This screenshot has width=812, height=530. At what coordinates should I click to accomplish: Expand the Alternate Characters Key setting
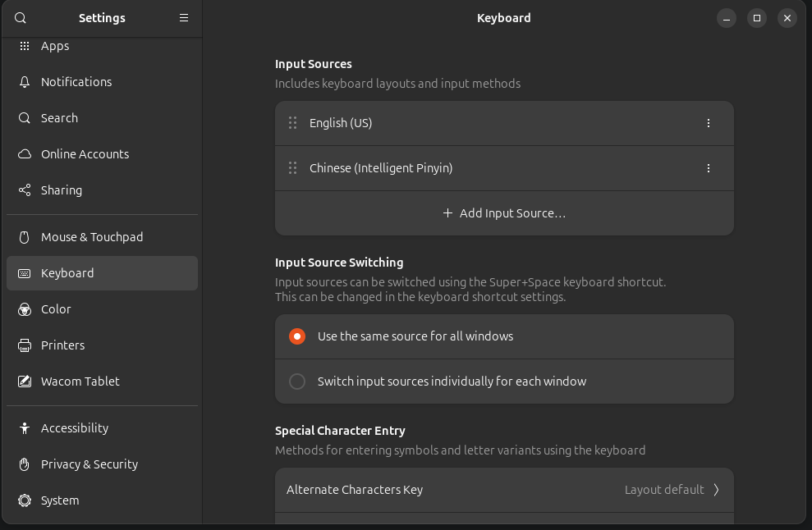(x=503, y=490)
